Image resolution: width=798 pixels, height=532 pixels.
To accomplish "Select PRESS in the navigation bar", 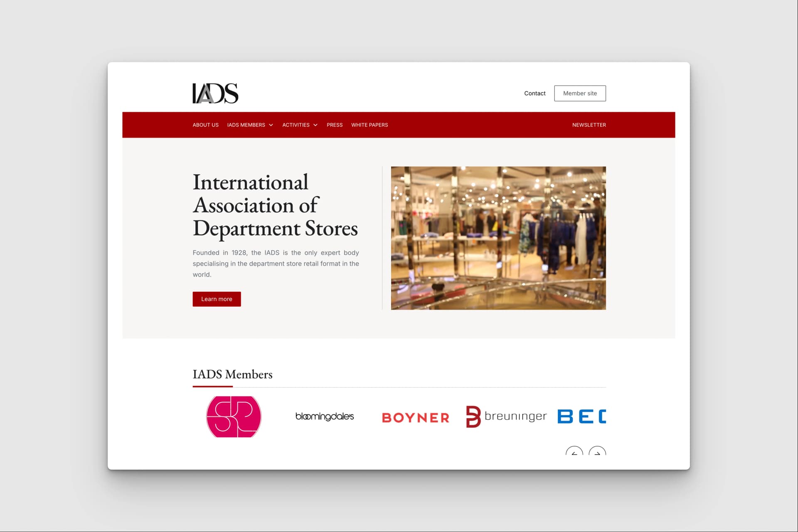I will (x=335, y=125).
